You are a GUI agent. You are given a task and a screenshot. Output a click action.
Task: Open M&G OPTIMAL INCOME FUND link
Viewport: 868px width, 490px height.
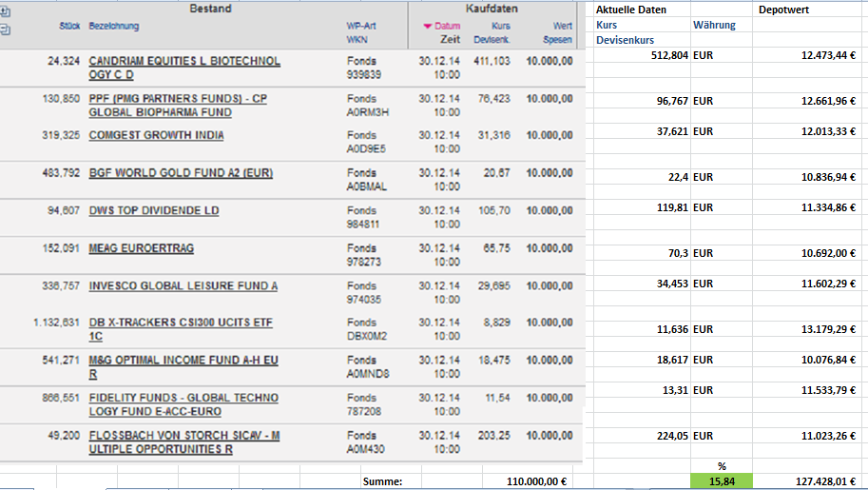tap(183, 367)
